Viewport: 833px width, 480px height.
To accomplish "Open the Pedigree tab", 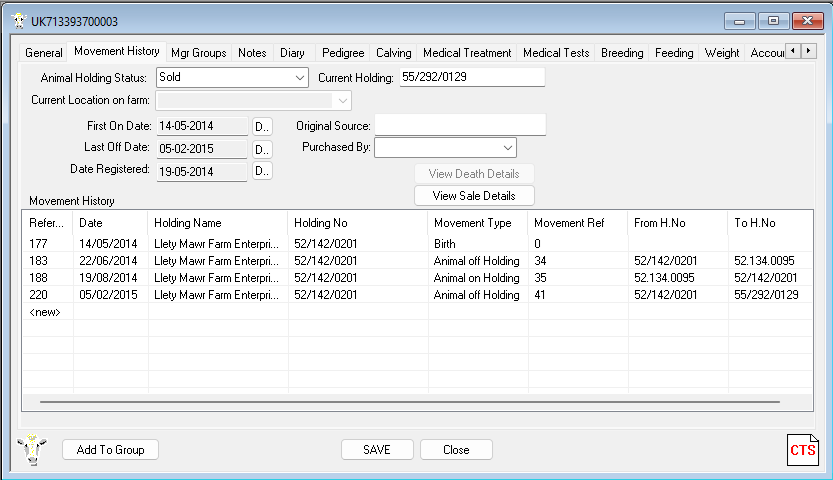I will tap(343, 53).
